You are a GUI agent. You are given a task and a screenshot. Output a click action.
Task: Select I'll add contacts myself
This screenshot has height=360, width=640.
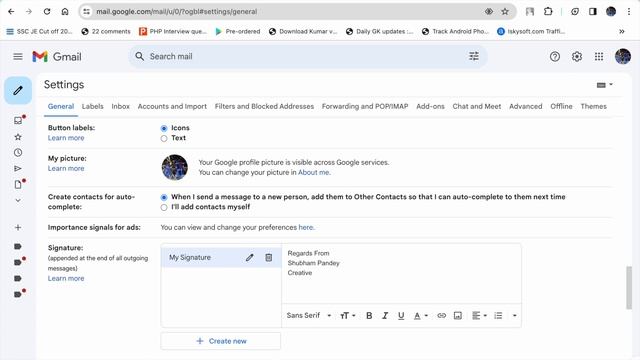click(x=164, y=207)
